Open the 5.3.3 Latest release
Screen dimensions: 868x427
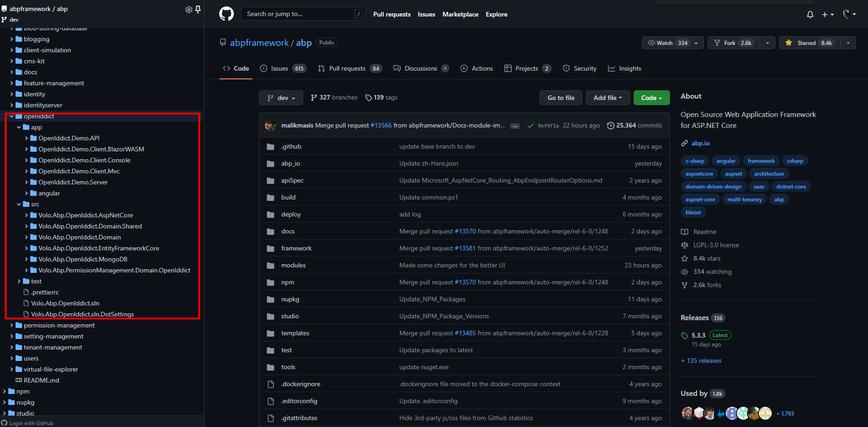coord(706,335)
